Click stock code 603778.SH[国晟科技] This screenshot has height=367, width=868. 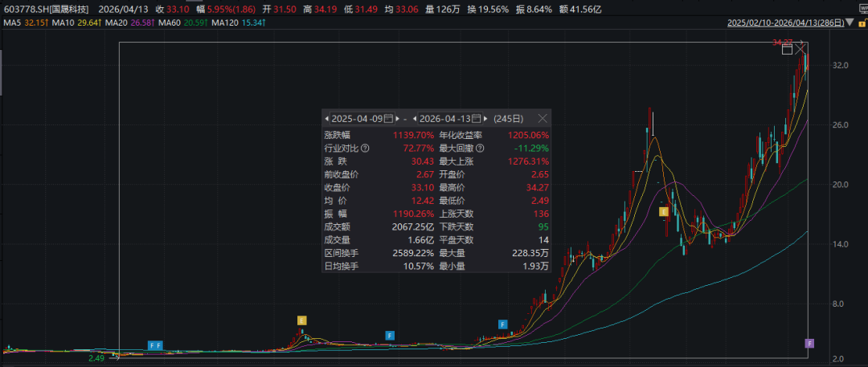[49, 7]
